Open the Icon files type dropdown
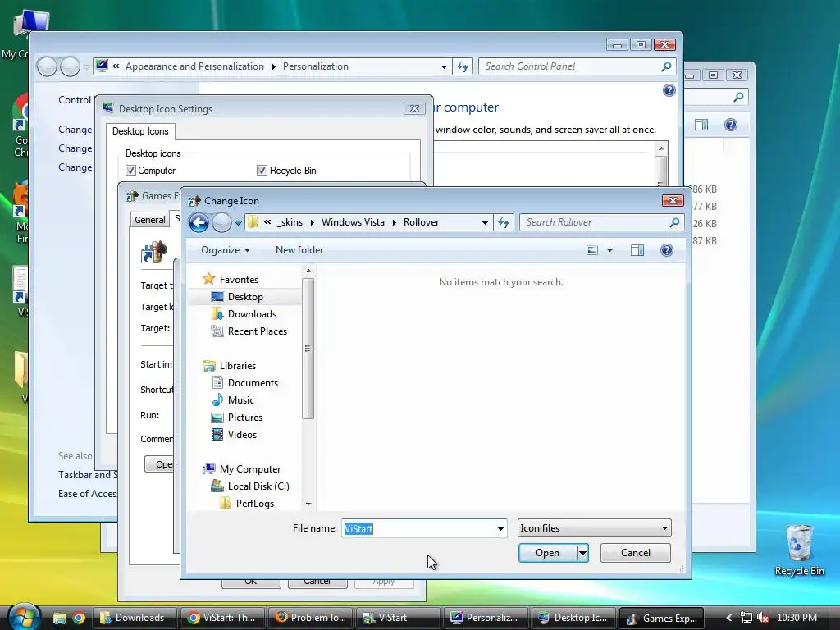Screen dimensions: 840x630 [594, 528]
